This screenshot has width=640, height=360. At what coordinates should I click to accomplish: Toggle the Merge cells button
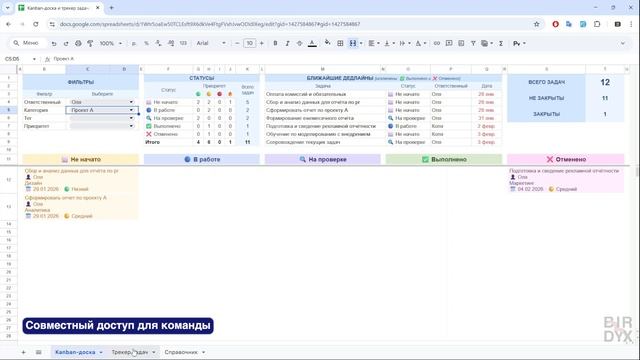coord(353,43)
